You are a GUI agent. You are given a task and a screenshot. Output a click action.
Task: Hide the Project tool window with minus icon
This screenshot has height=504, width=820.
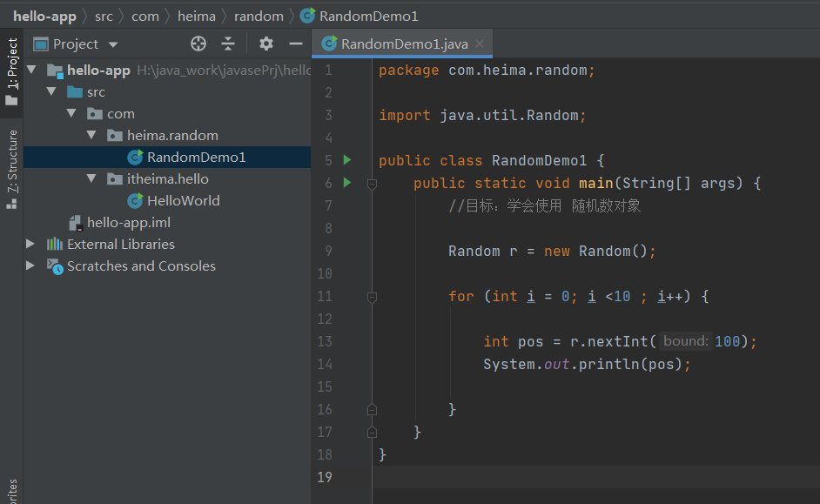click(296, 44)
